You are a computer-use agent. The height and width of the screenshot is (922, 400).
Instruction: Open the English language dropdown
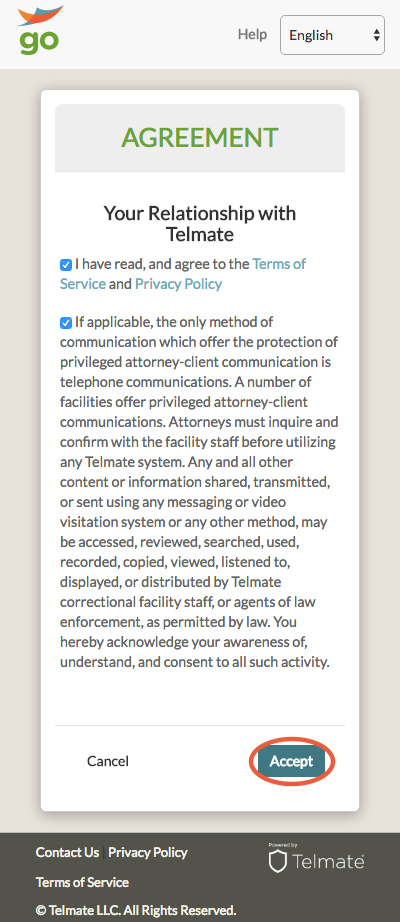tap(332, 35)
